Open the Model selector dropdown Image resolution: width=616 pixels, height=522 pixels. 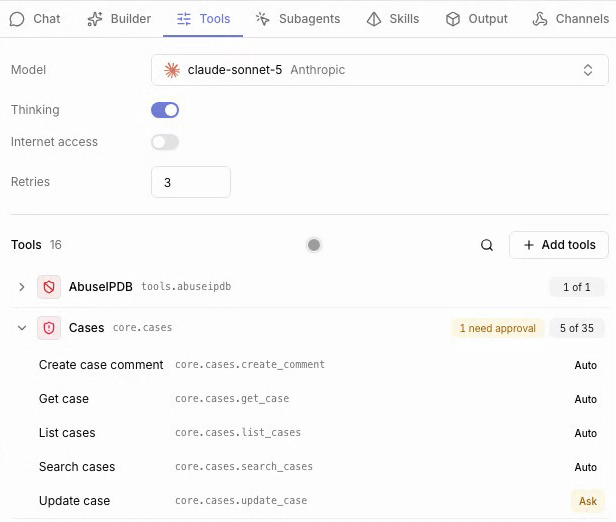pos(380,70)
